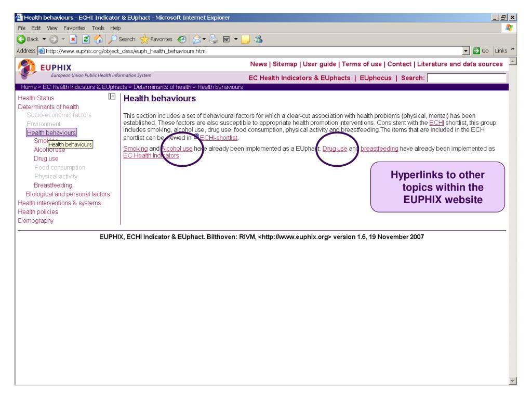Open the Help menu

pyautogui.click(x=115, y=28)
